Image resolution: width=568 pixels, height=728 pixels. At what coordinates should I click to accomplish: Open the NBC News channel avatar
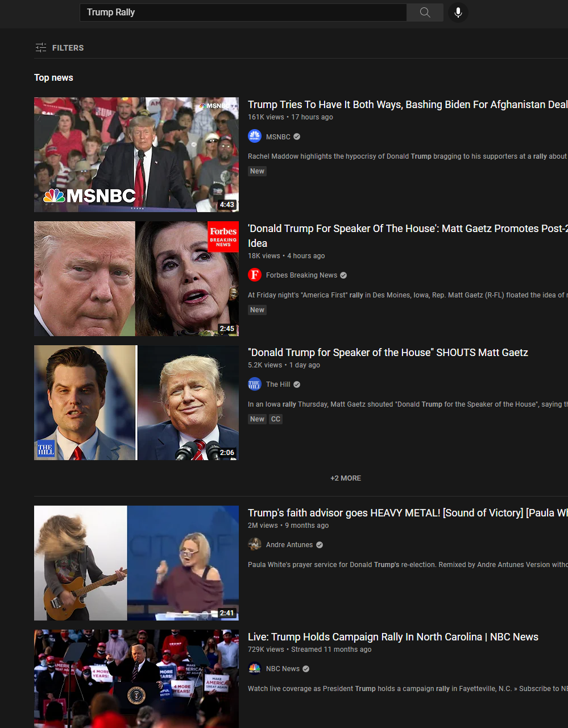(x=255, y=669)
